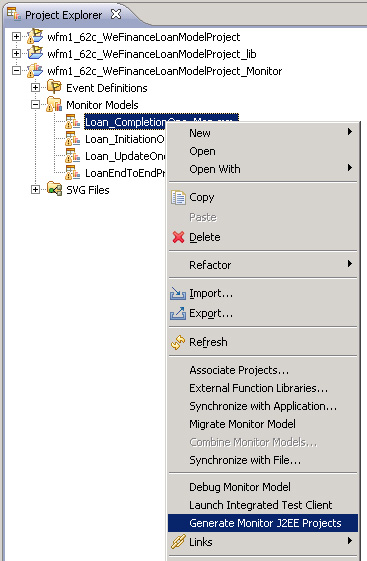
Task: Select wfm1_62c_WeFinanceLoanModelProject_lib in tree
Action: (152, 54)
